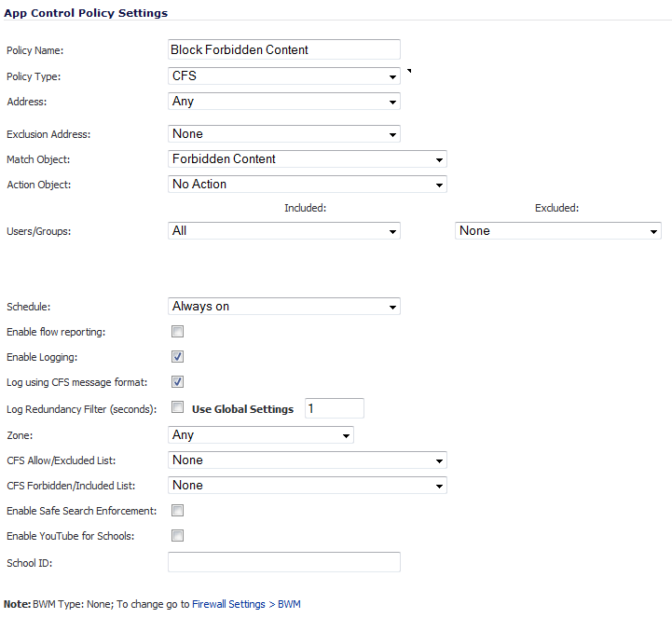
Task: Open the CFS Allow/Excluded List dropdown
Action: click(308, 460)
